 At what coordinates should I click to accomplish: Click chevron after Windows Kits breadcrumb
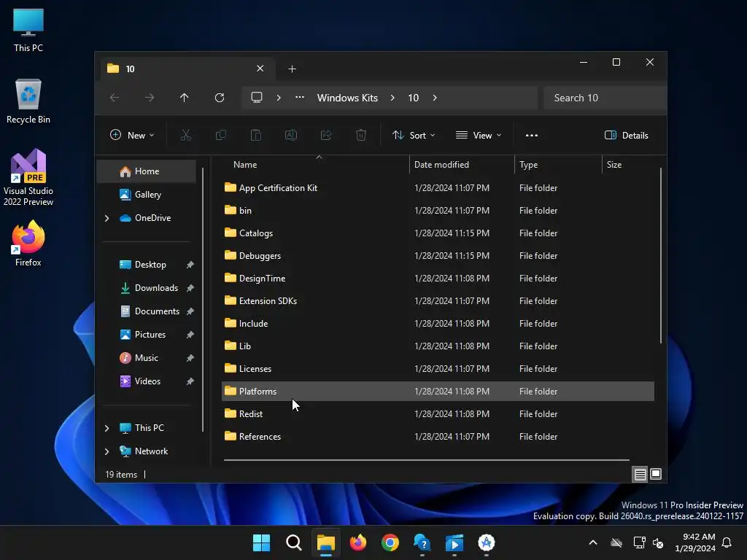point(392,98)
